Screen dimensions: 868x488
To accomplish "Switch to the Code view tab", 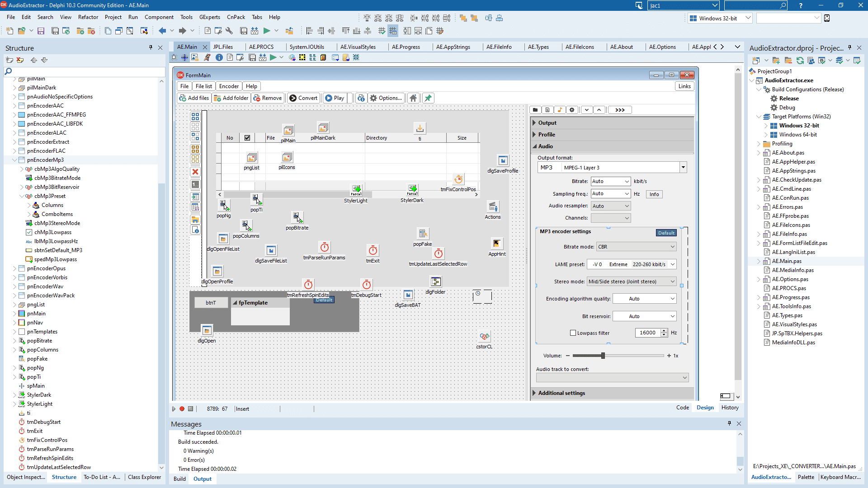I will [x=683, y=408].
